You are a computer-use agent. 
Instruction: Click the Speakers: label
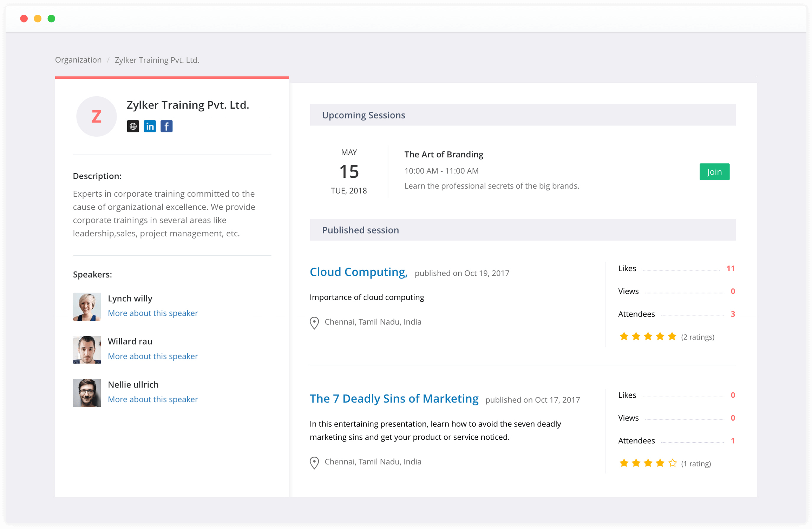92,274
